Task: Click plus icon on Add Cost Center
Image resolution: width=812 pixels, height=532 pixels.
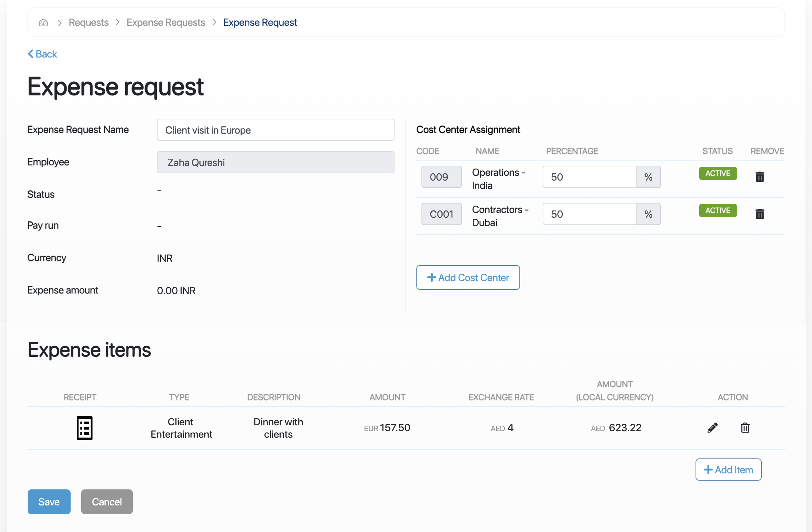Action: (x=431, y=277)
